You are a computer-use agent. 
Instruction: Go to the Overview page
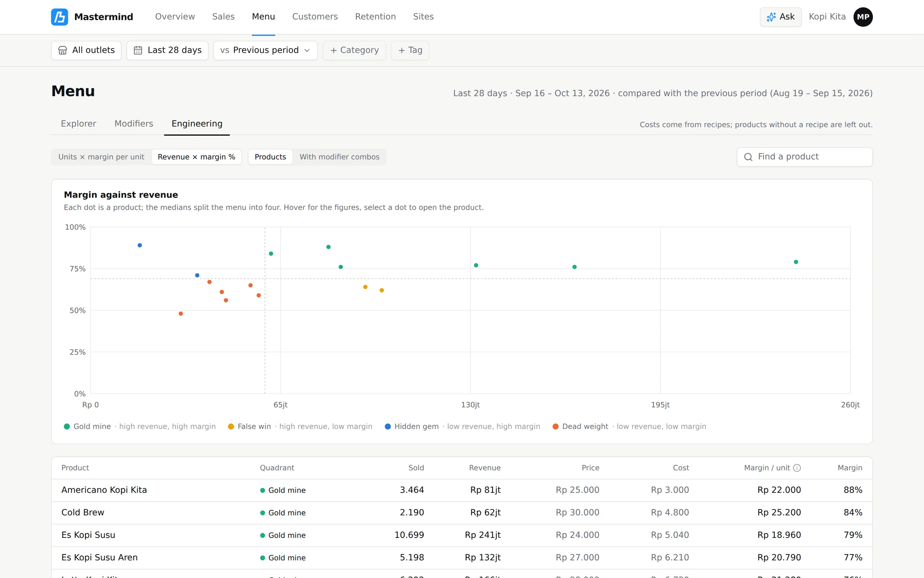(x=175, y=17)
